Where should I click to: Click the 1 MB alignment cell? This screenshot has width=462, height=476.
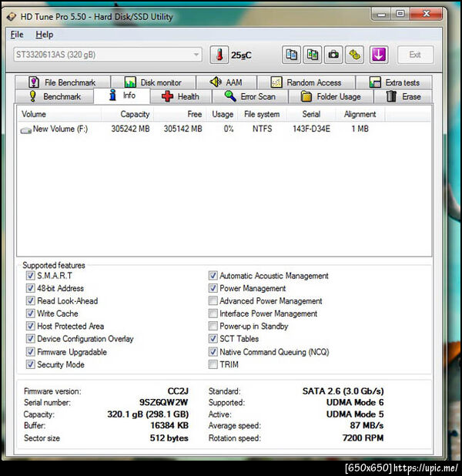(360, 129)
